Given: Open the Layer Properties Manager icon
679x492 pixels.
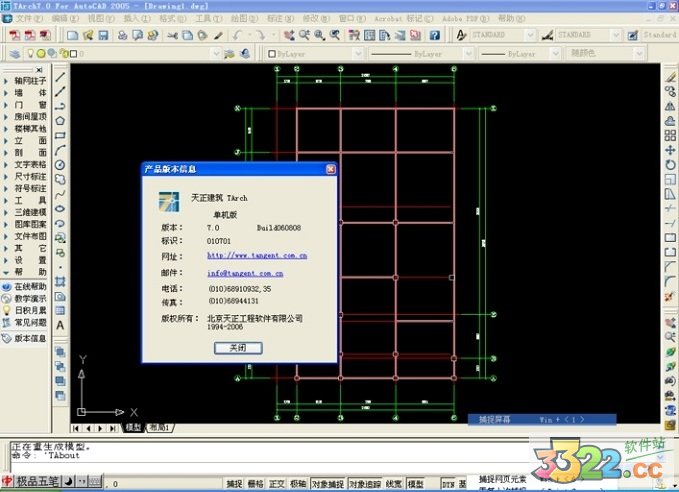Looking at the screenshot, I should 15,54.
